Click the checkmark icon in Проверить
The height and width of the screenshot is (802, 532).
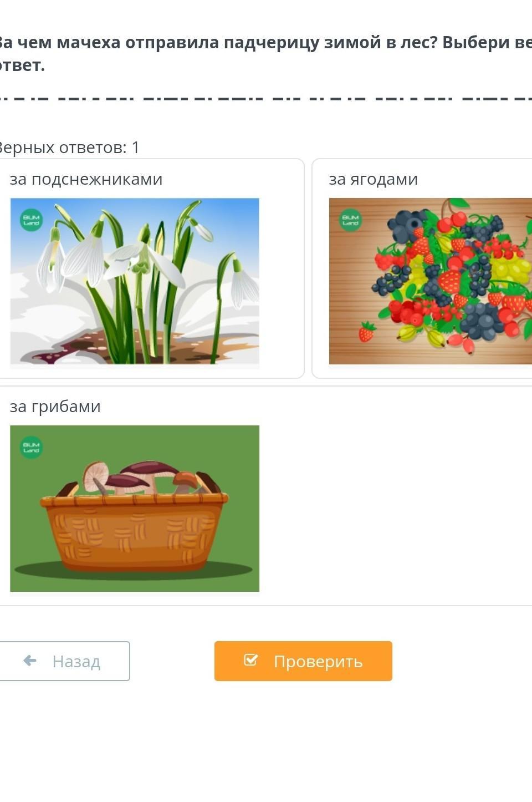point(250,660)
